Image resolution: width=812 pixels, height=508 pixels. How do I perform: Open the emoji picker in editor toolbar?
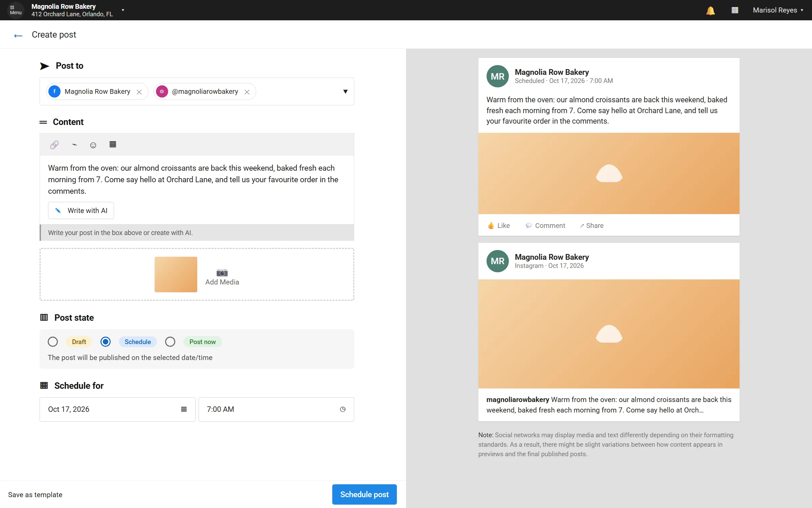93,145
